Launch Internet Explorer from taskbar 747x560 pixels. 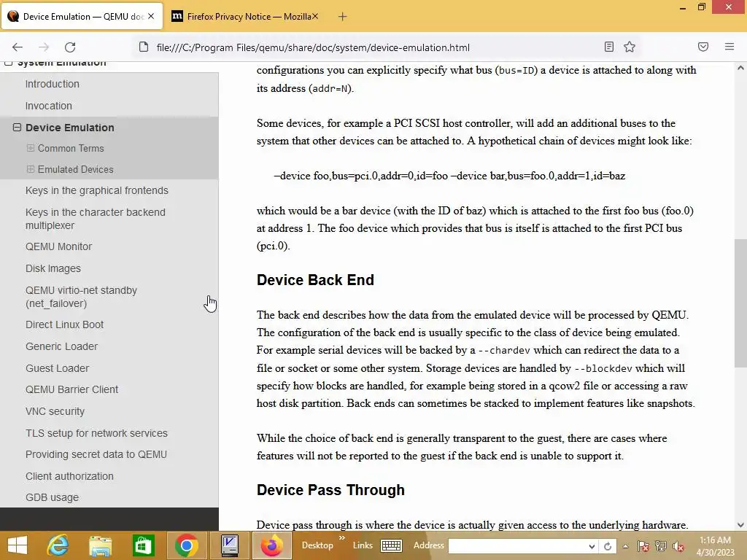point(58,545)
